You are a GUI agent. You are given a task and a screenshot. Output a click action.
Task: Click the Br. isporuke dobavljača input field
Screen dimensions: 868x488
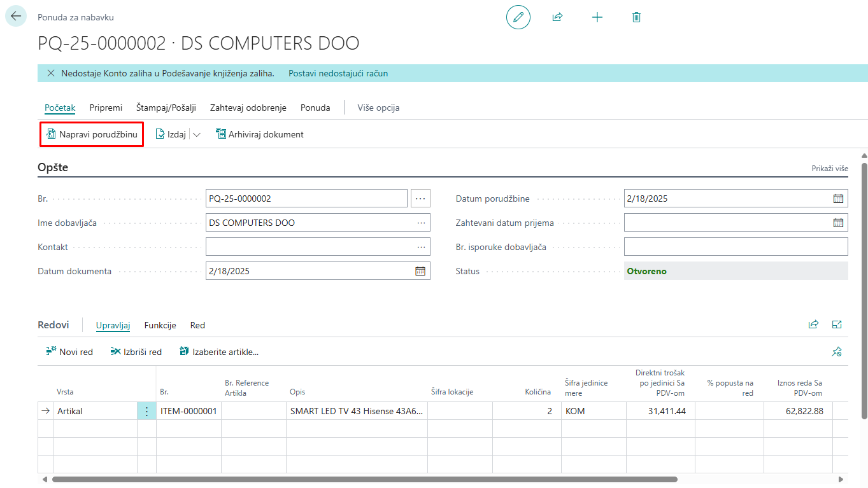coord(736,247)
